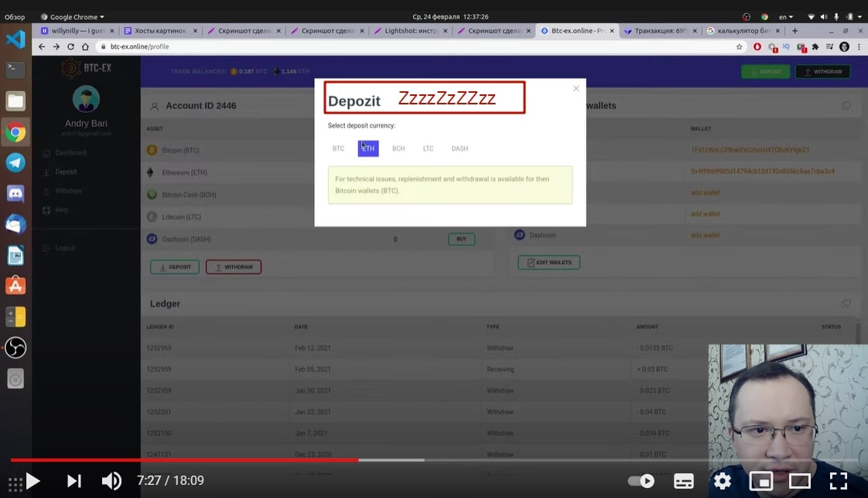Launch the Terminal from the dock
This screenshot has height=498, width=868.
pos(15,70)
